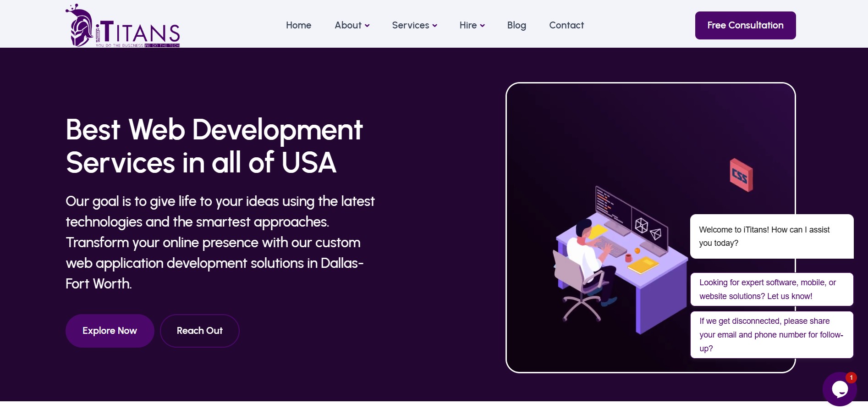Viewport: 868px width, 410px height.
Task: Open the Blog menu item
Action: [x=516, y=25]
